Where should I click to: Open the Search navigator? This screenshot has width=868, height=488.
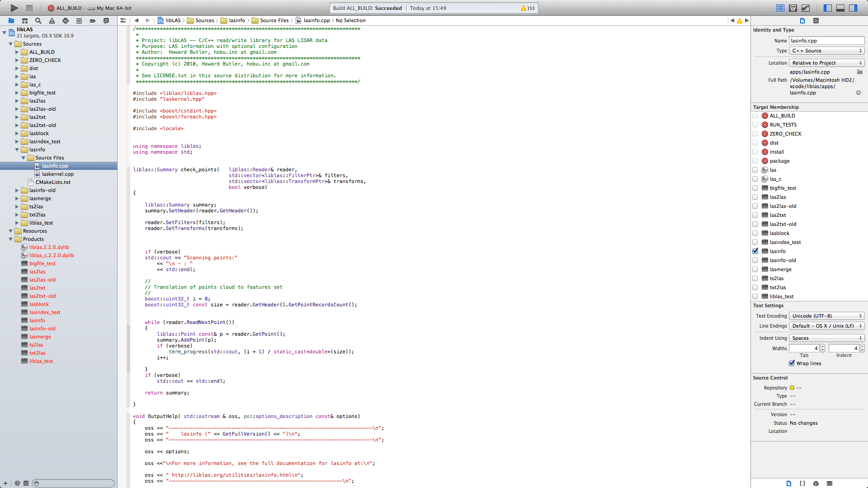pyautogui.click(x=38, y=21)
